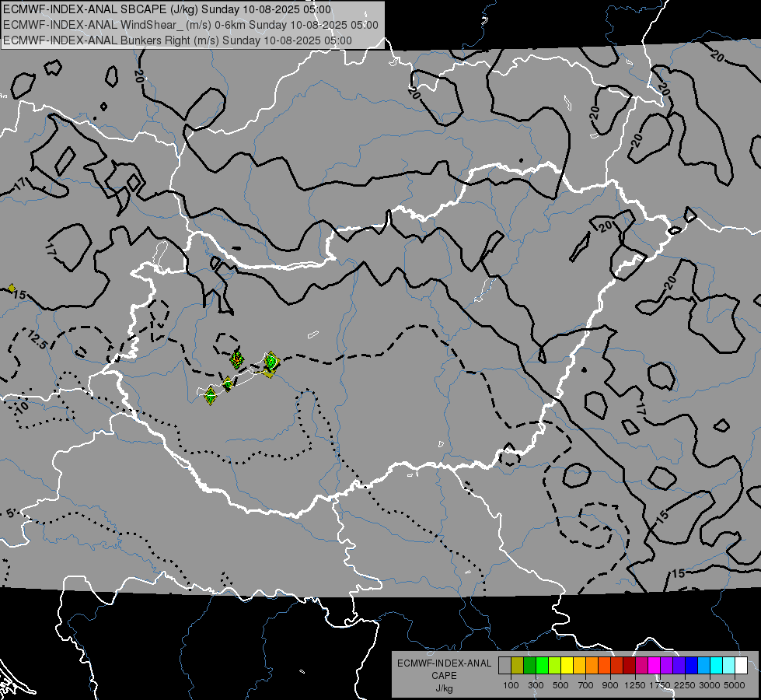Click the SBCAPE title line in header

point(167,9)
